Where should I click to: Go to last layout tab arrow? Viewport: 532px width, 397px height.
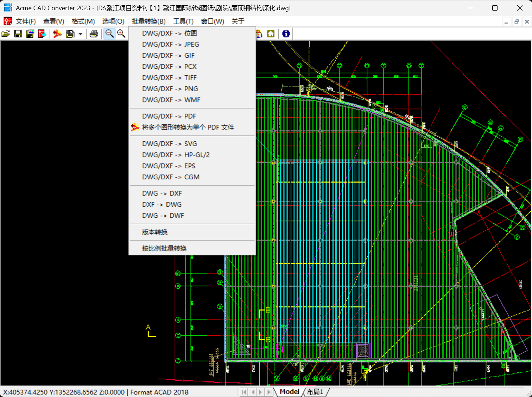tap(269, 392)
